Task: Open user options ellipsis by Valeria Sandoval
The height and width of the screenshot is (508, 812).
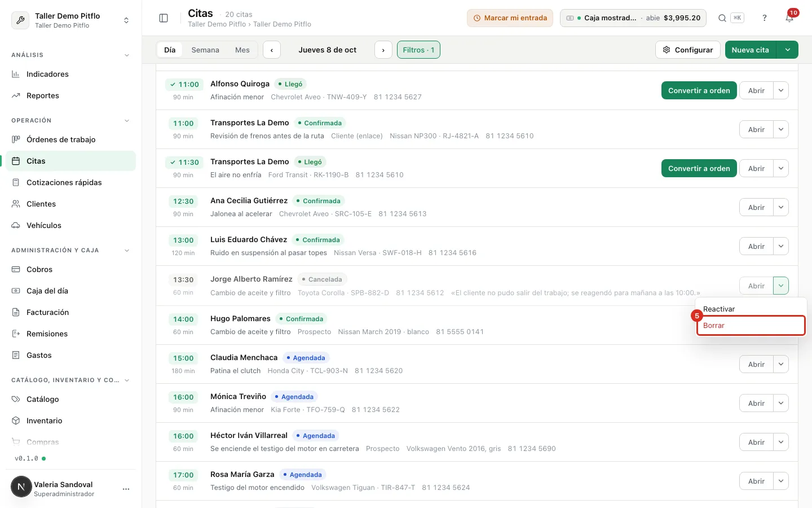Action: click(x=126, y=489)
